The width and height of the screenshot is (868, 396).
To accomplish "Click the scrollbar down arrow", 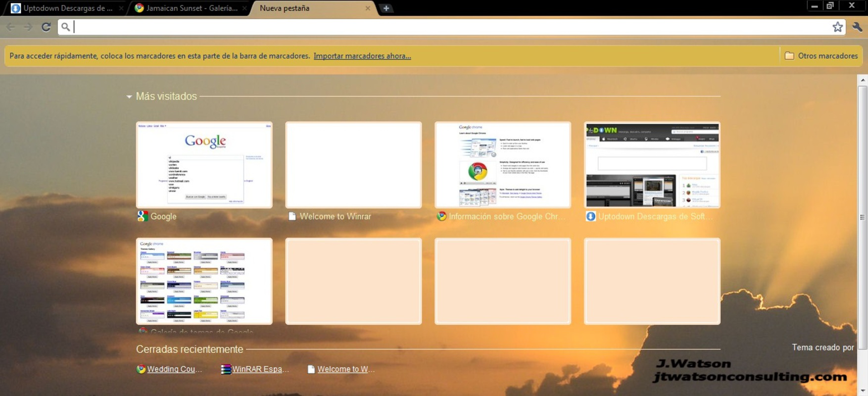I will pyautogui.click(x=863, y=391).
